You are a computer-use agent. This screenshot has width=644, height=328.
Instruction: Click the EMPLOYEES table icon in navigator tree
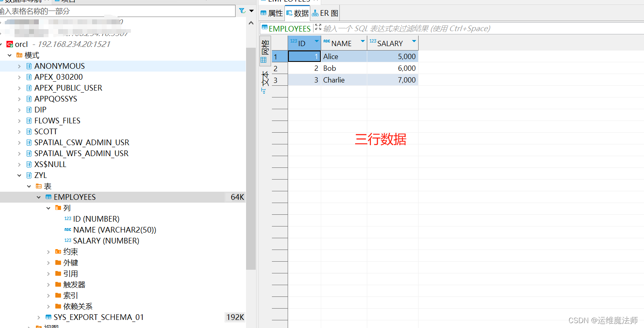[x=48, y=197]
